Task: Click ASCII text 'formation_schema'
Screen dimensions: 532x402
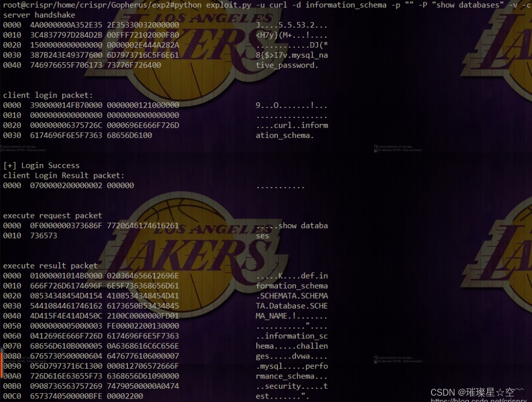Action: pyautogui.click(x=292, y=286)
